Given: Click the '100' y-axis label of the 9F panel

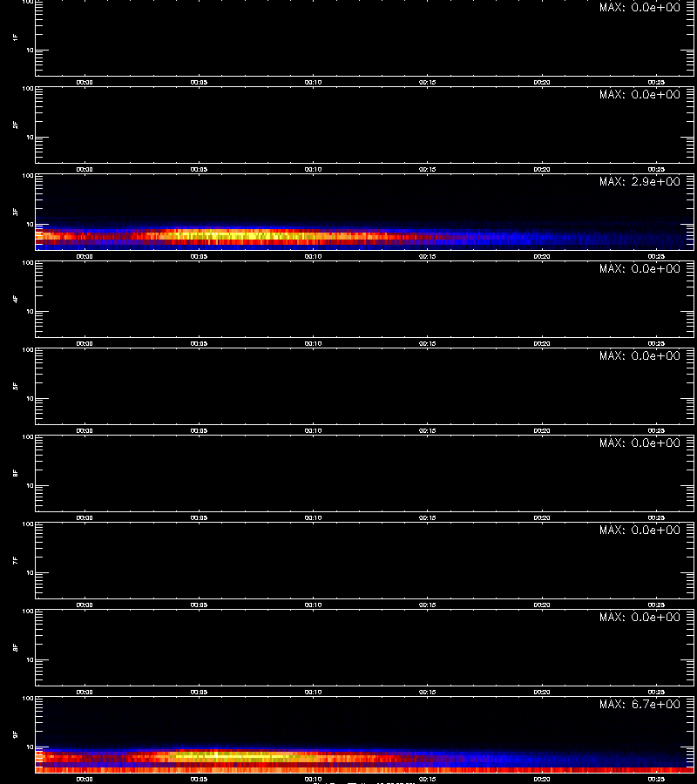Looking at the screenshot, I should [x=28, y=699].
